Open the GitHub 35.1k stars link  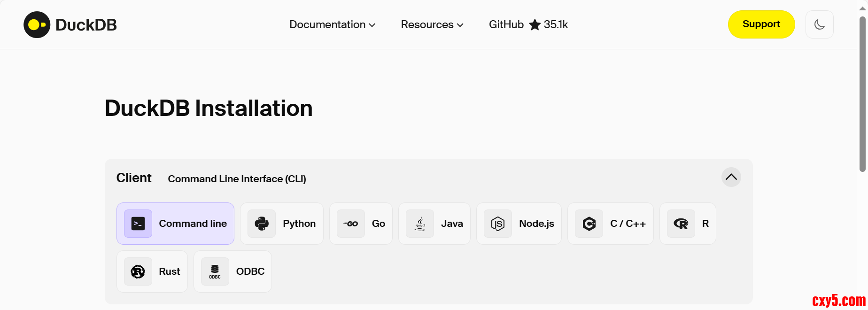point(528,24)
